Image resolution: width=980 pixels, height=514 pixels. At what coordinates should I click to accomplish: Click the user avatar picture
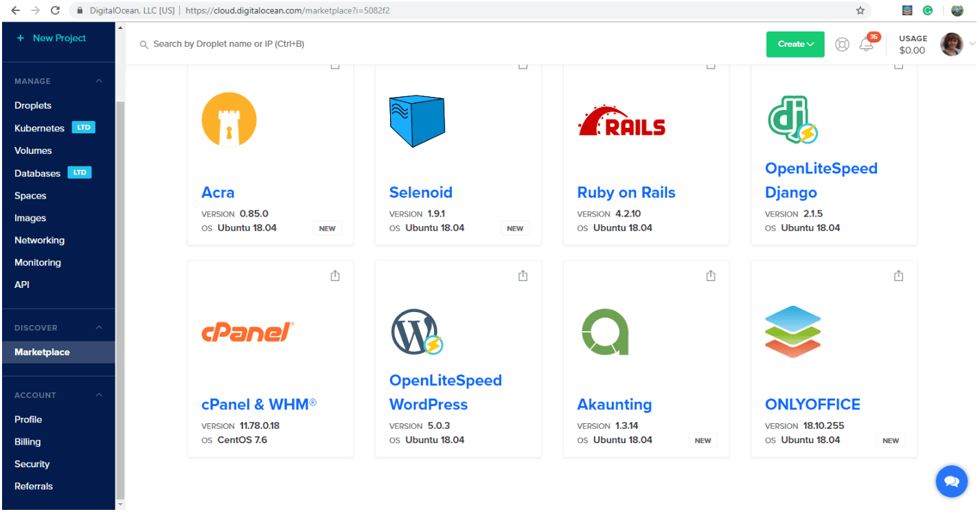point(951,45)
